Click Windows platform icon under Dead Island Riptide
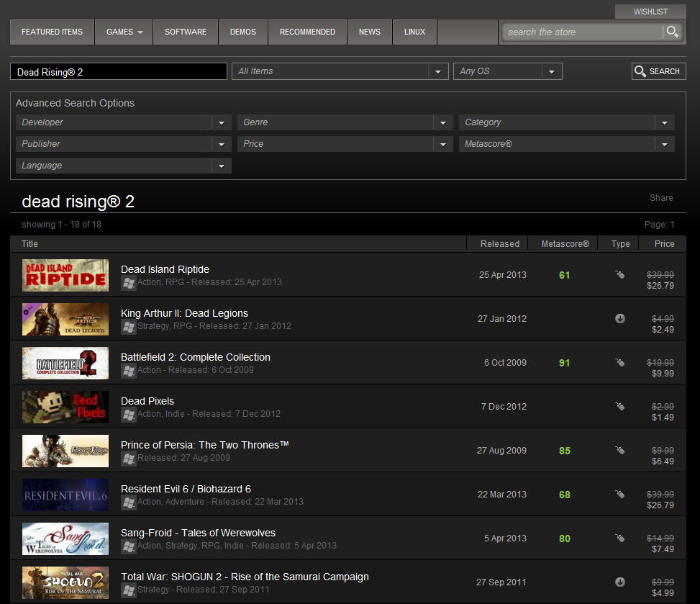Screen dimensions: 700x604 (x=128, y=283)
